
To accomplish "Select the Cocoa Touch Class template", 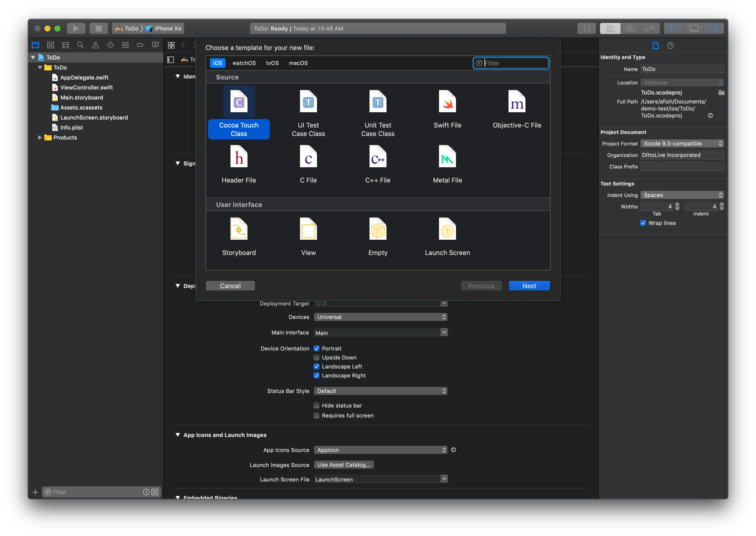I will pyautogui.click(x=239, y=113).
